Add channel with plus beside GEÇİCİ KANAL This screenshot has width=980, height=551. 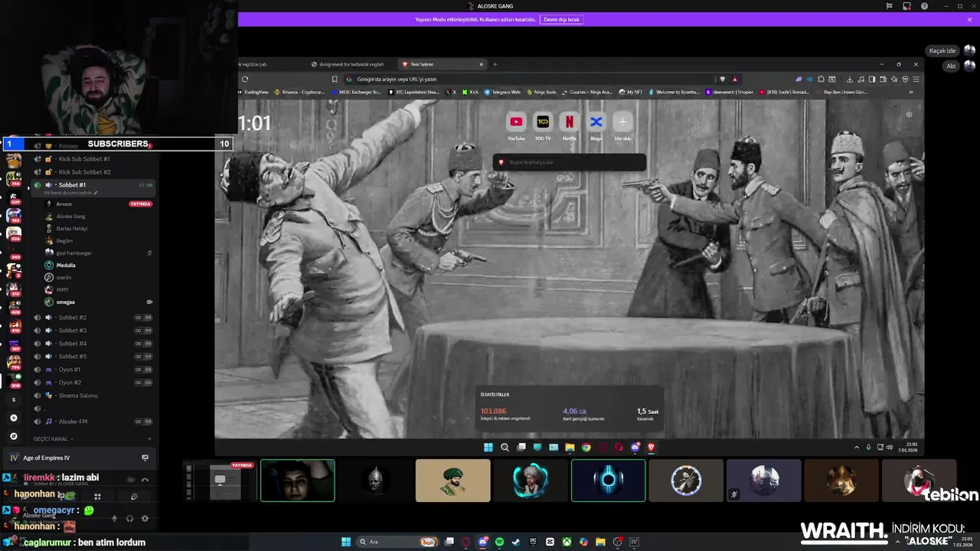[149, 439]
